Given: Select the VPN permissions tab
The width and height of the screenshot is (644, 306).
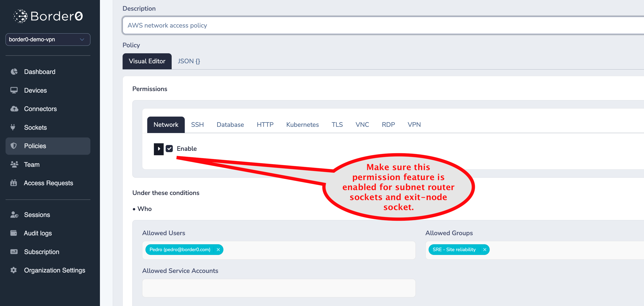Looking at the screenshot, I should coord(414,125).
